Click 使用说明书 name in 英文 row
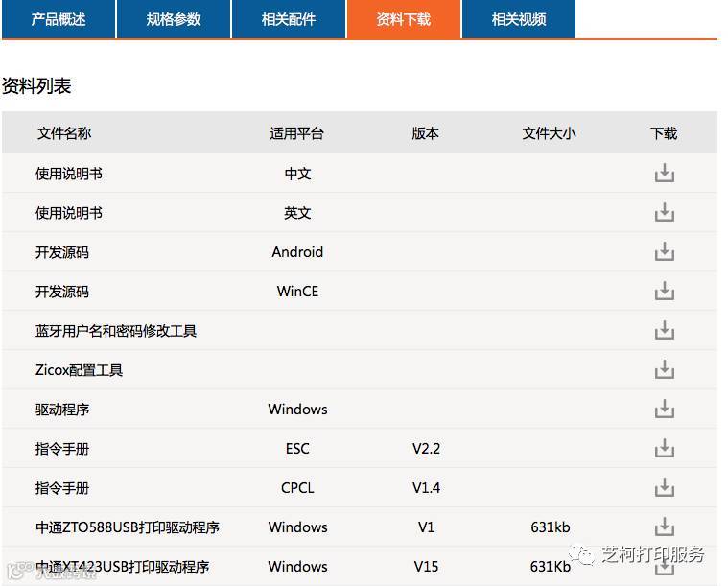This screenshot has height=586, width=728. click(x=69, y=213)
